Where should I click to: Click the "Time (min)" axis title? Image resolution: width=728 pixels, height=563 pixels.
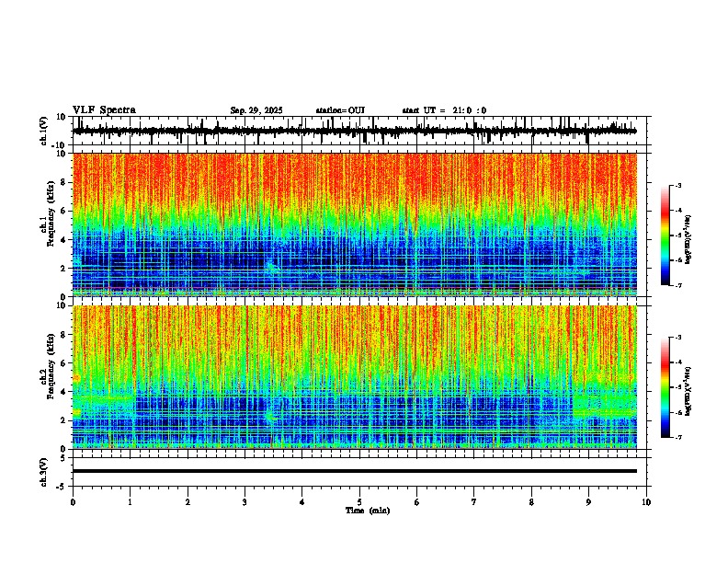(368, 511)
